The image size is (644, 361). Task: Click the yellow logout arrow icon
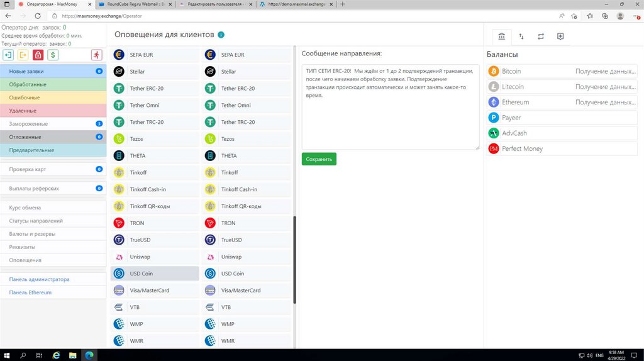click(23, 55)
